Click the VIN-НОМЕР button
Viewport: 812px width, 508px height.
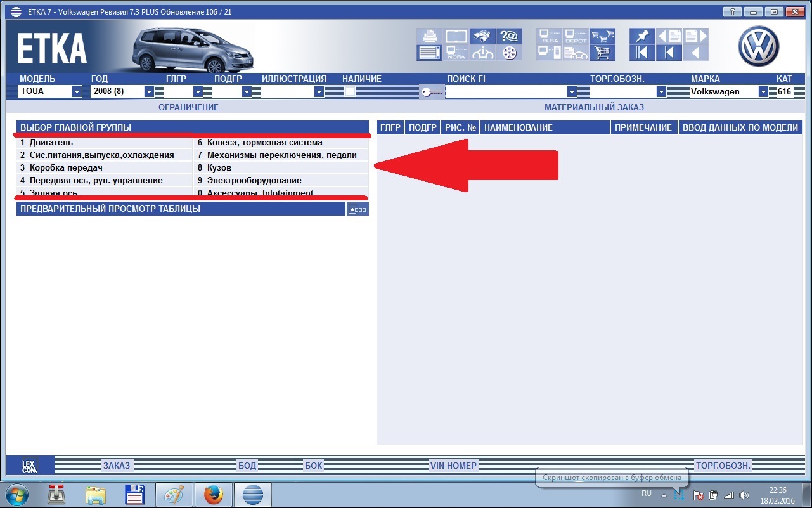tap(453, 466)
